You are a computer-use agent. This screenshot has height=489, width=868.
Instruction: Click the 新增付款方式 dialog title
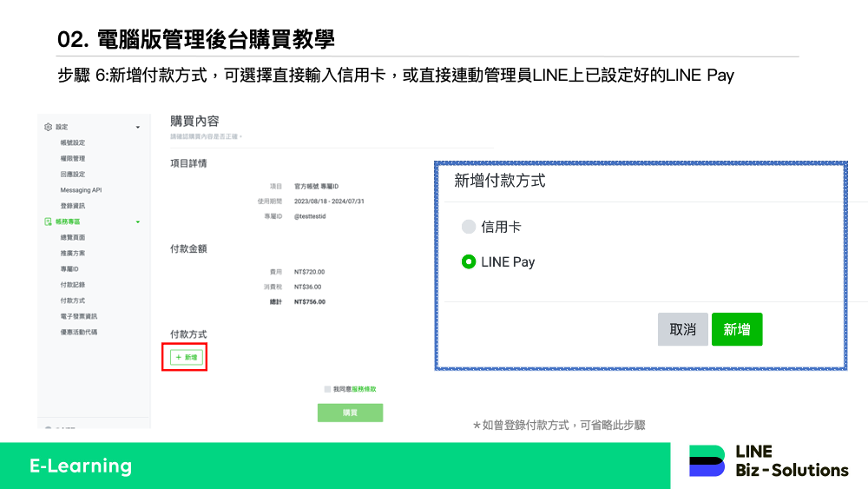499,181
